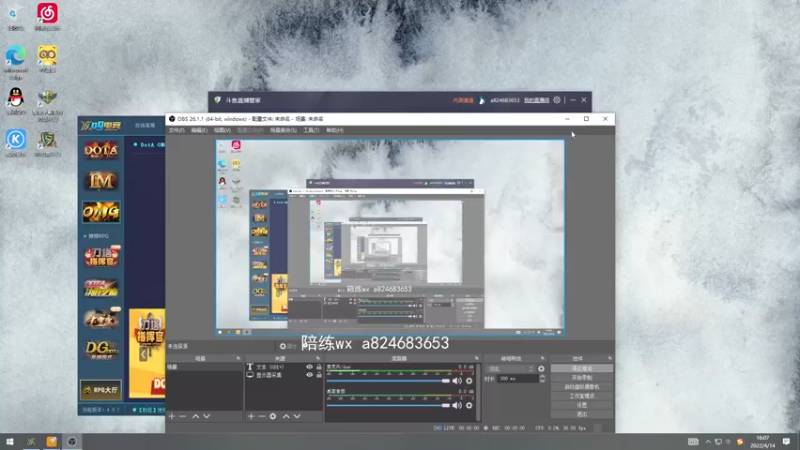800x450 pixels.
Task: Open source properties gear in Sources toolbar
Action: (x=273, y=416)
